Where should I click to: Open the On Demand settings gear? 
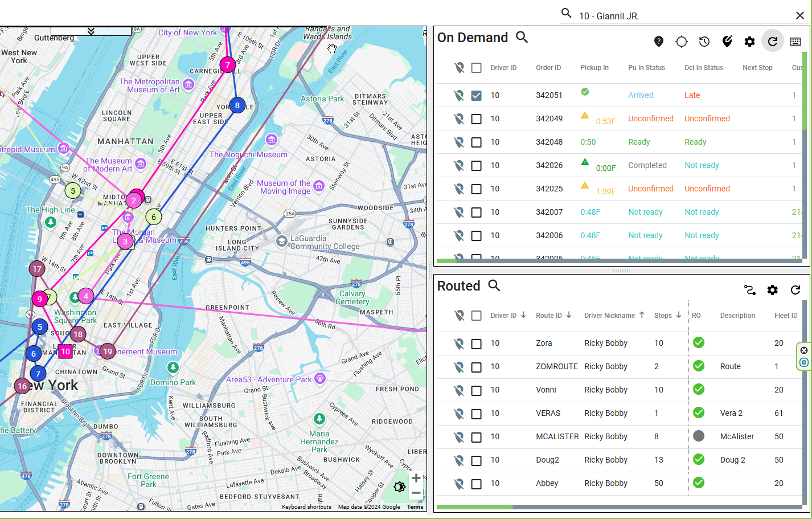[749, 41]
